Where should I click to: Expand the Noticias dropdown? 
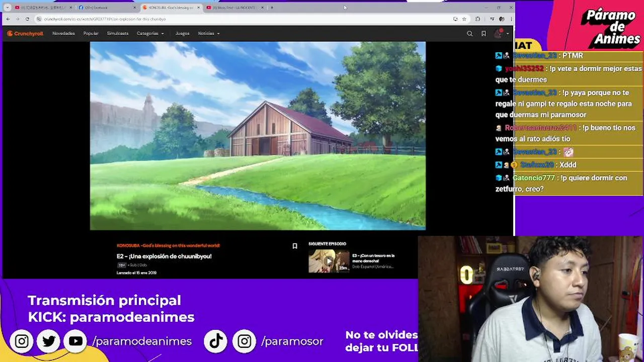point(209,34)
